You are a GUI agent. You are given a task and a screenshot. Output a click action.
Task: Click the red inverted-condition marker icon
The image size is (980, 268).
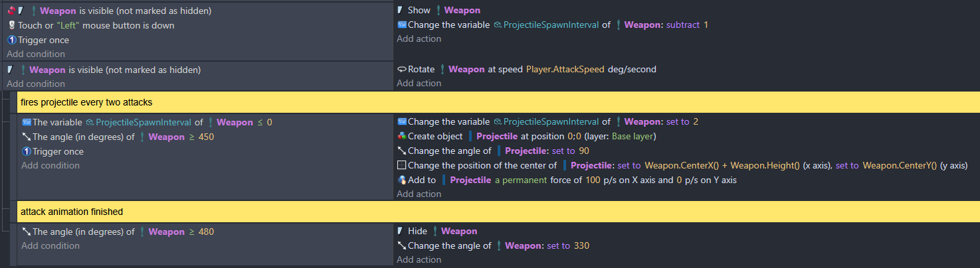point(11,11)
